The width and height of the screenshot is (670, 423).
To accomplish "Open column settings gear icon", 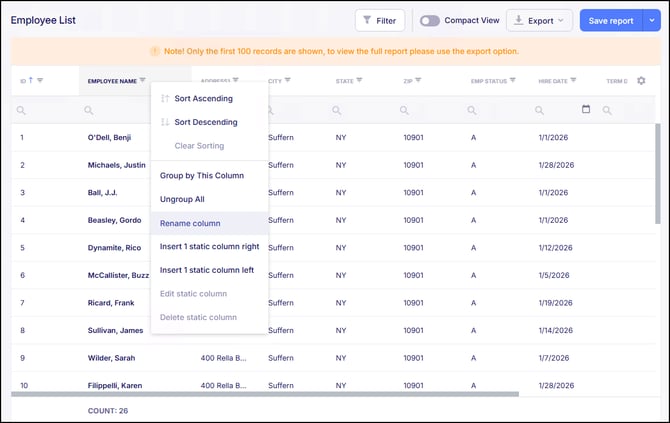I will click(x=641, y=80).
